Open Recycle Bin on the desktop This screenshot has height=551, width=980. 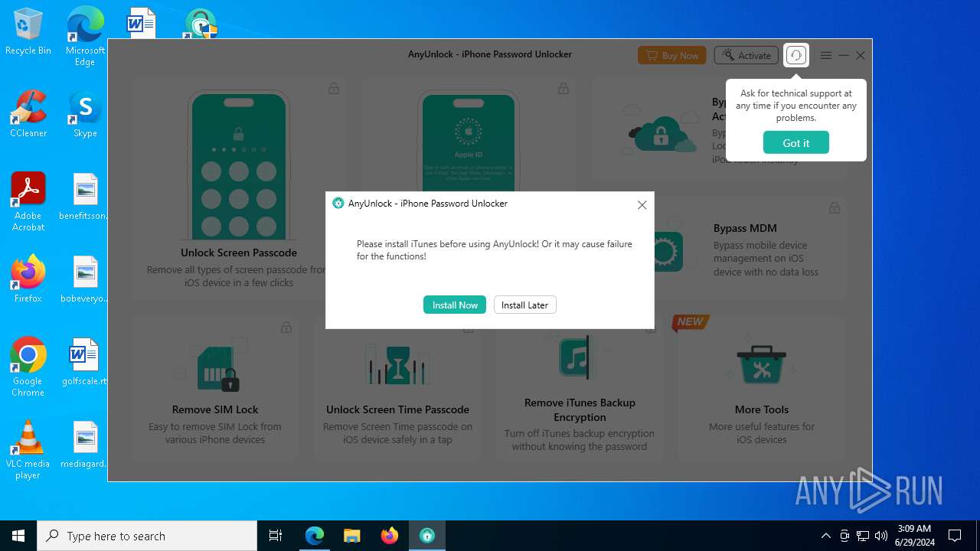28,32
